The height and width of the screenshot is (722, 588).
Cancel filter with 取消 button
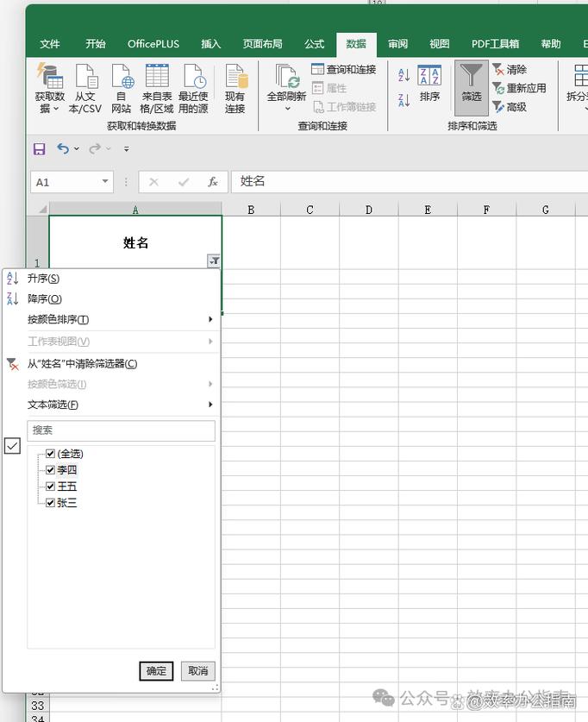197,671
